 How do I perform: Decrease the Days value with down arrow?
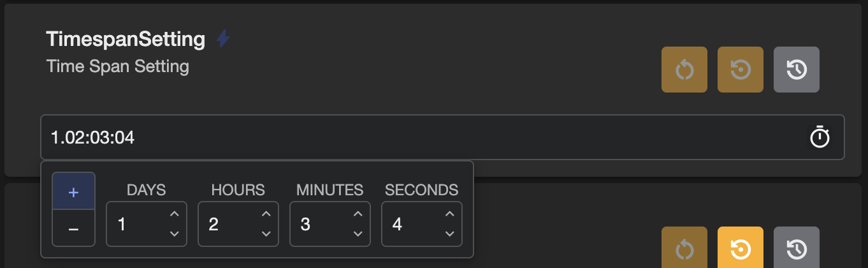(x=175, y=234)
